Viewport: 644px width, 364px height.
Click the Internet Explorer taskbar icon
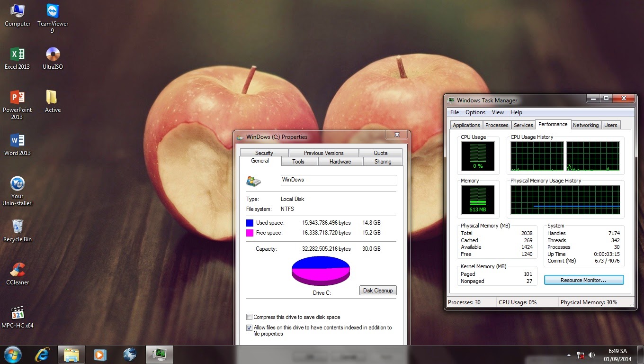(x=42, y=355)
